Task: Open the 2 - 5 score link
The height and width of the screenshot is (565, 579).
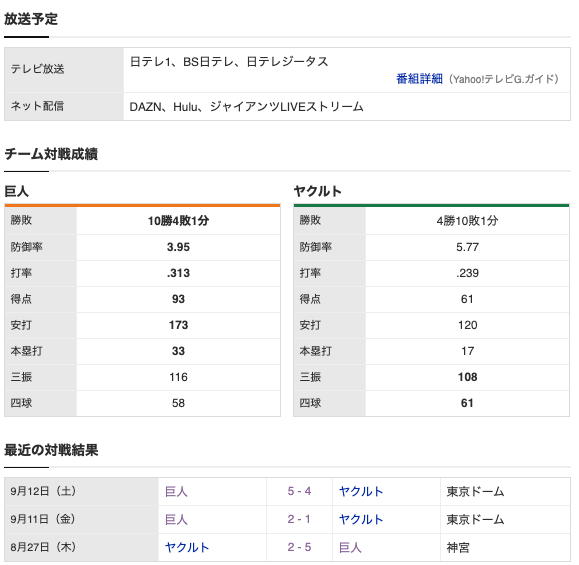Action: point(299,547)
